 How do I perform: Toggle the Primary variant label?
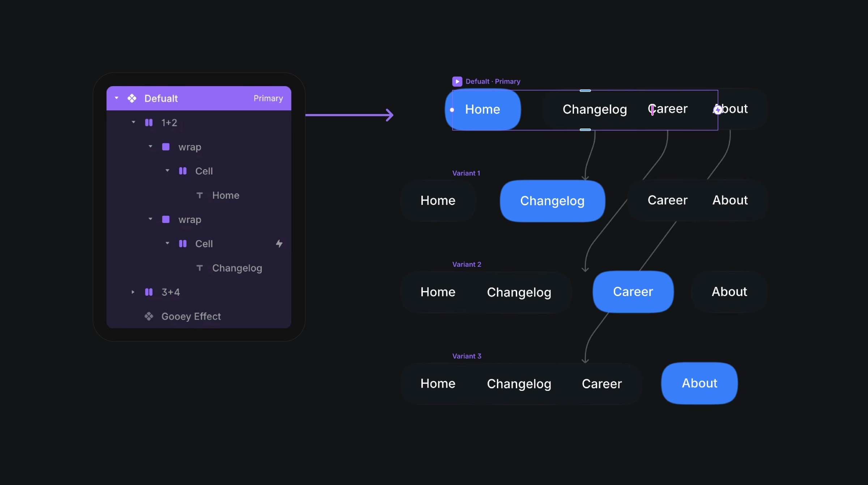(x=268, y=97)
